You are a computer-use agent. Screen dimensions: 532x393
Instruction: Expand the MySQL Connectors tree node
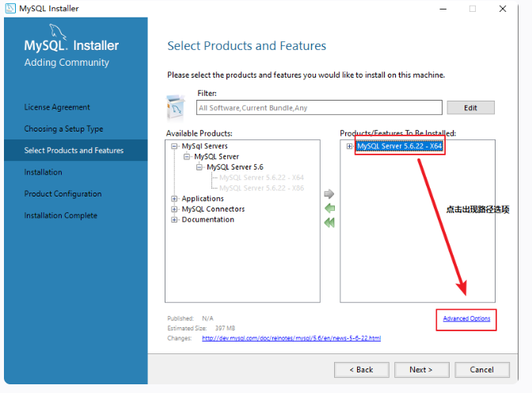click(x=174, y=209)
